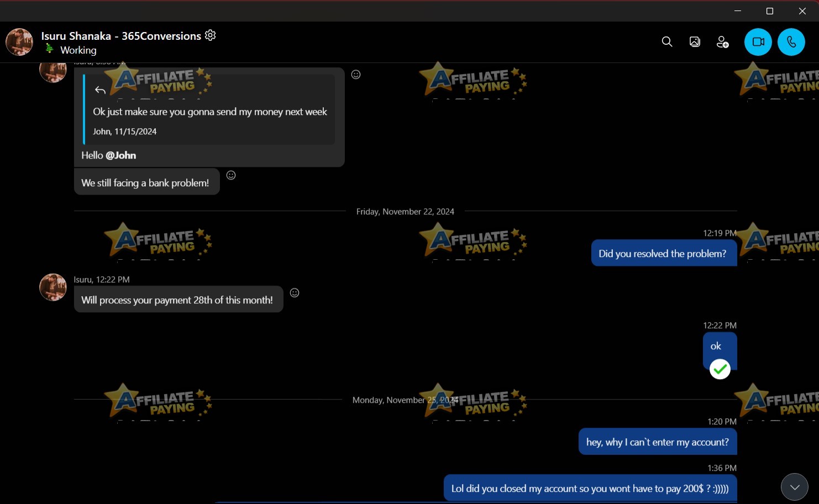
Task: Jump to latest messages with the down chevron
Action: coord(795,487)
